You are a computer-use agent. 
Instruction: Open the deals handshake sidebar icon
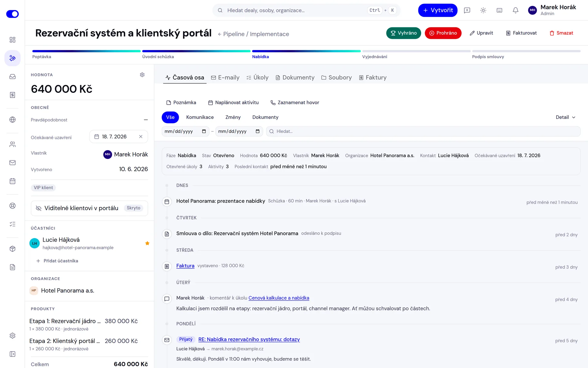pyautogui.click(x=12, y=58)
